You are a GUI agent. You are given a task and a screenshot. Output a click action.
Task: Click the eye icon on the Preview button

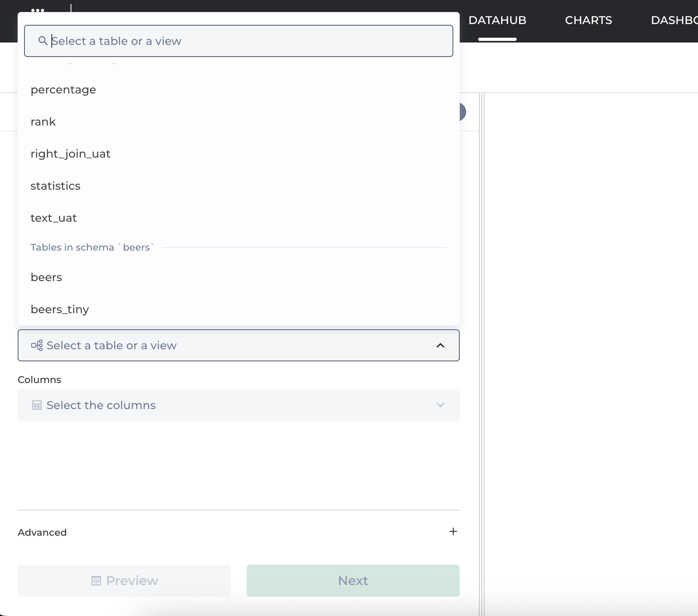(x=96, y=581)
